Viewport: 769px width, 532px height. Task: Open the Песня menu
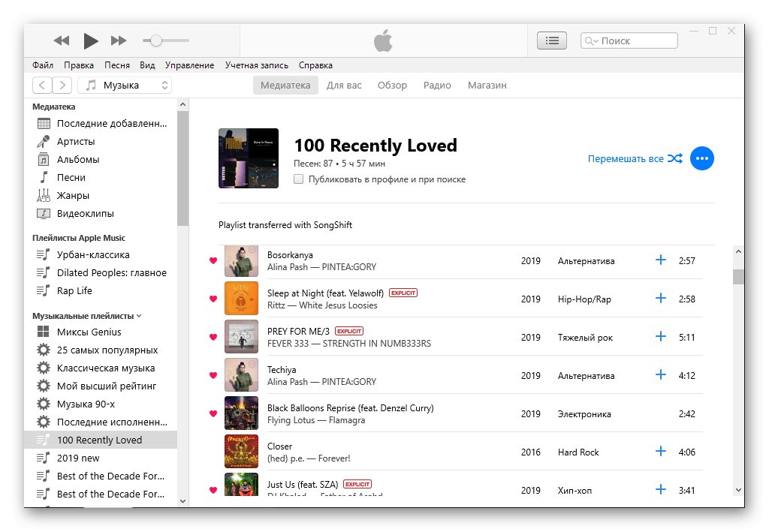(116, 65)
